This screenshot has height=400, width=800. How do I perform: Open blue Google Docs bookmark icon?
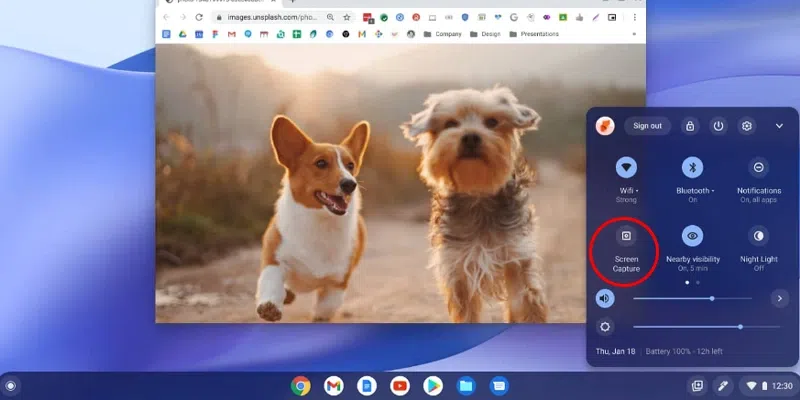tap(166, 34)
